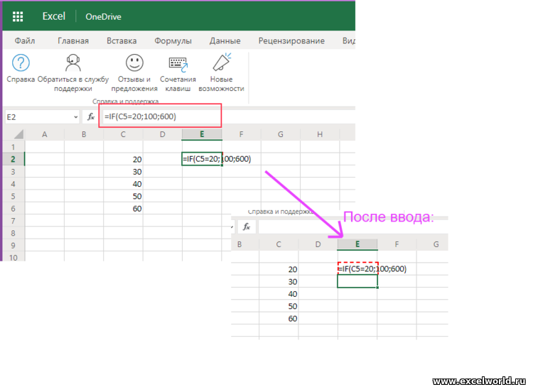
Task: Select row 7 header
Action: (x=14, y=221)
